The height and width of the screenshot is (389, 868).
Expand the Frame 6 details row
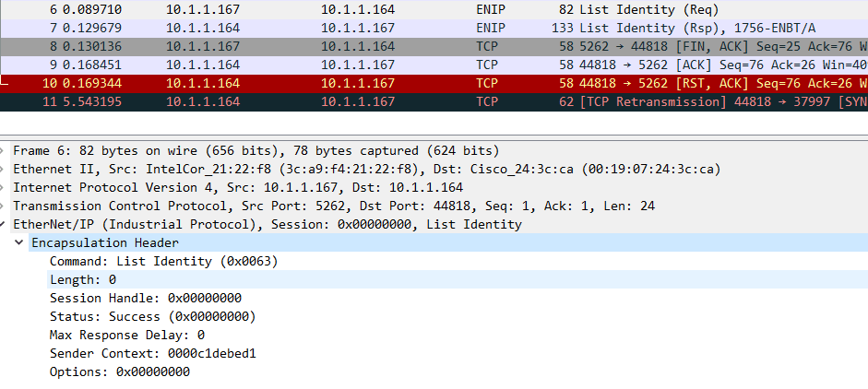[2, 150]
